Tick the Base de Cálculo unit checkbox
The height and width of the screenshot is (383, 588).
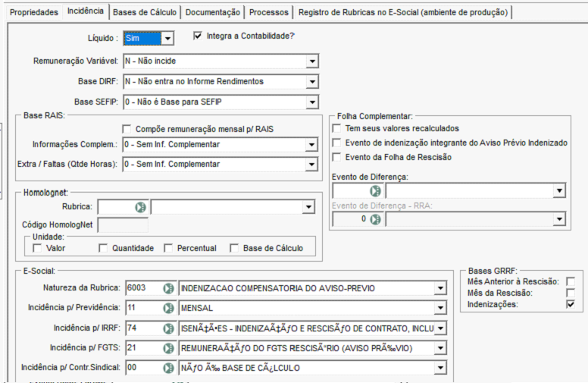pyautogui.click(x=234, y=248)
